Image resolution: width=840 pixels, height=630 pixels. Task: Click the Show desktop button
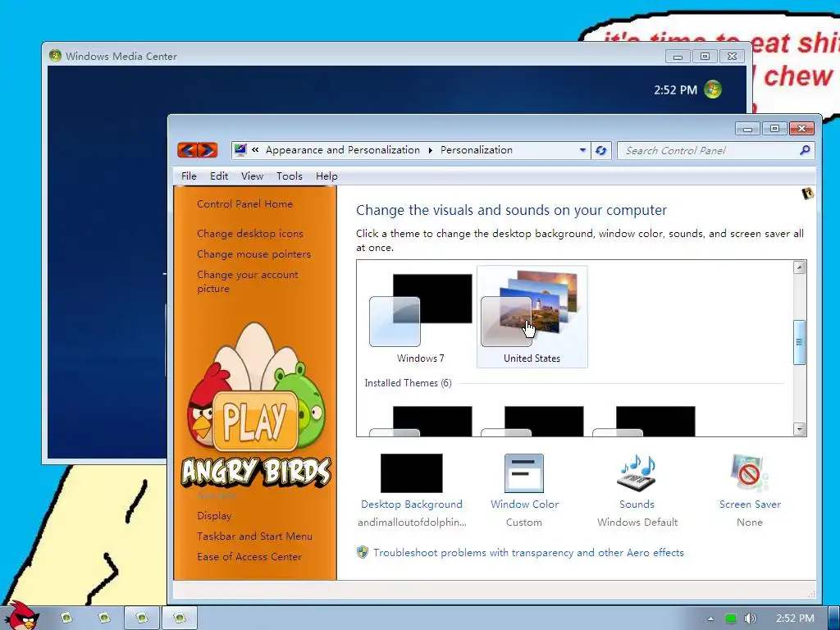click(834, 619)
